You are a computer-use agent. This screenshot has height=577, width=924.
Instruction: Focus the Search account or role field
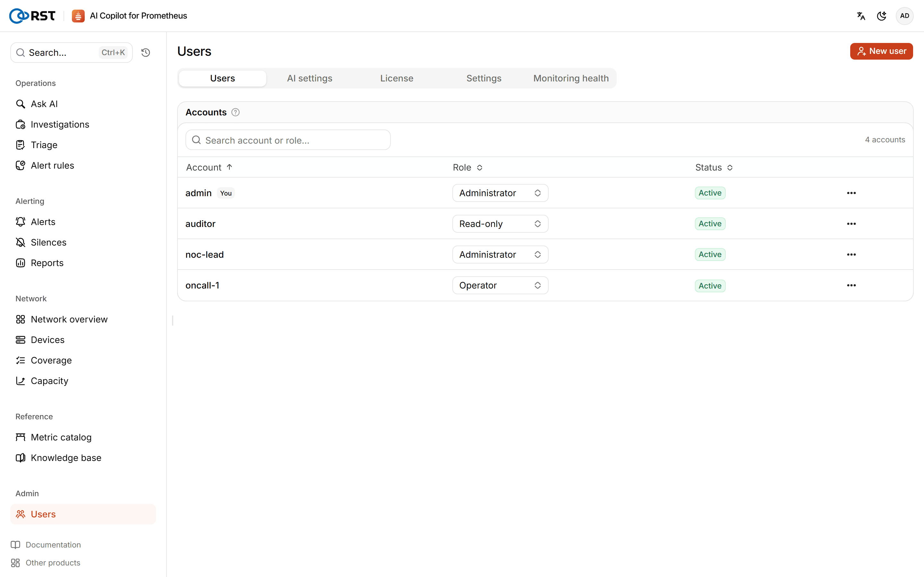[288, 140]
